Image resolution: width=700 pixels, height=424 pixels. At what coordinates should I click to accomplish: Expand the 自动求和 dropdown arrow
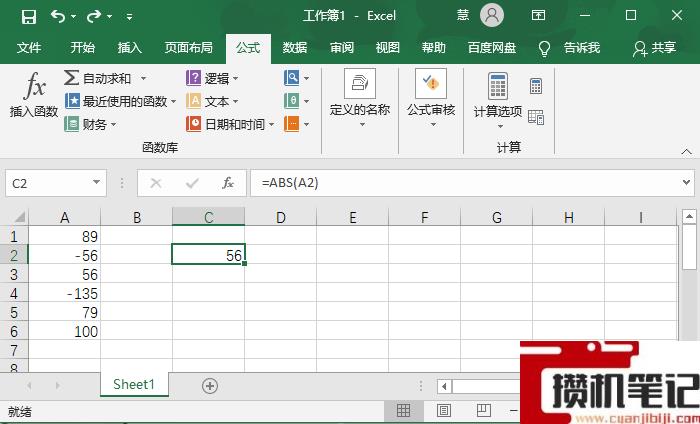pyautogui.click(x=143, y=79)
